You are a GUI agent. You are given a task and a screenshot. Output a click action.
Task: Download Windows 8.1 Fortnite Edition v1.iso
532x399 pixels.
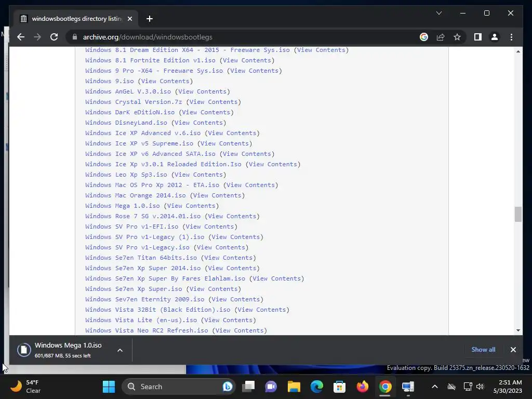tap(150, 60)
